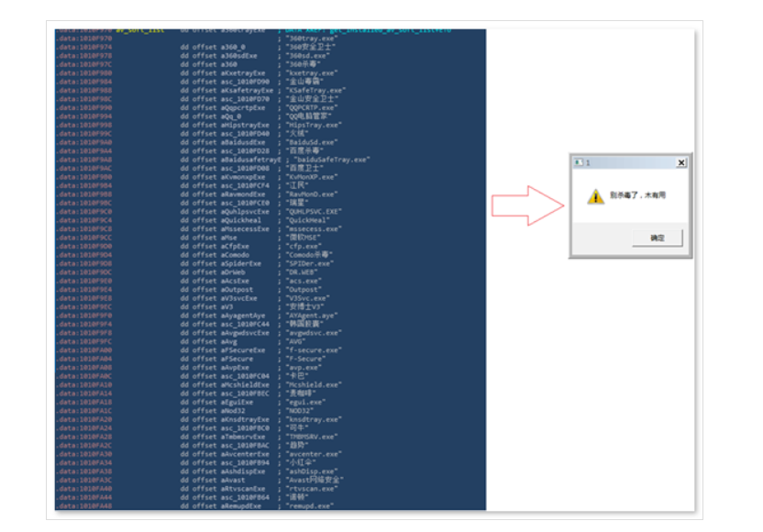Select the operand aQuhlpsvcExe
The height and width of the screenshot is (532, 763).
(x=245, y=212)
